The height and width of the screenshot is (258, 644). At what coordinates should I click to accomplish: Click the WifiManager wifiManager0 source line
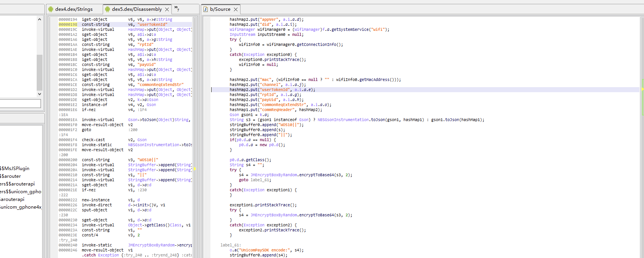[309, 29]
